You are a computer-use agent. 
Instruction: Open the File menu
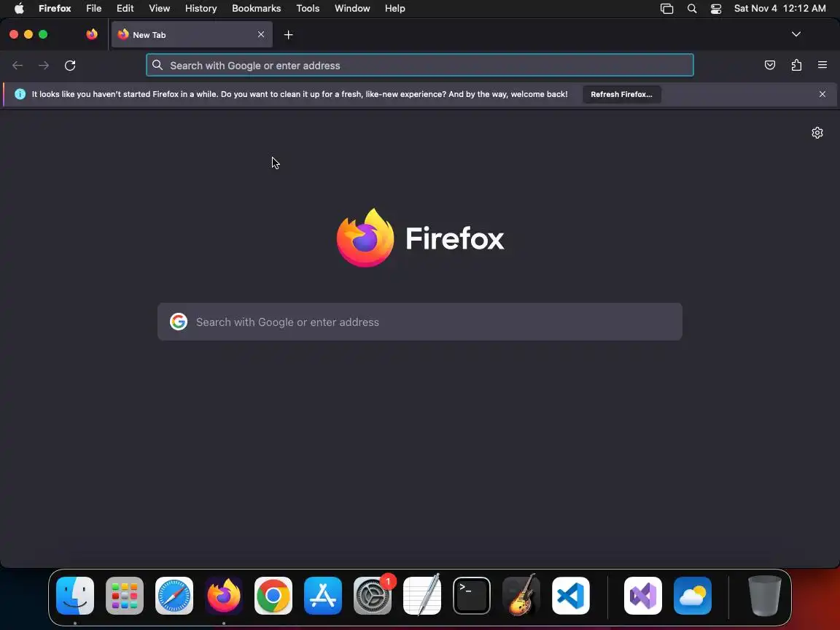tap(94, 9)
